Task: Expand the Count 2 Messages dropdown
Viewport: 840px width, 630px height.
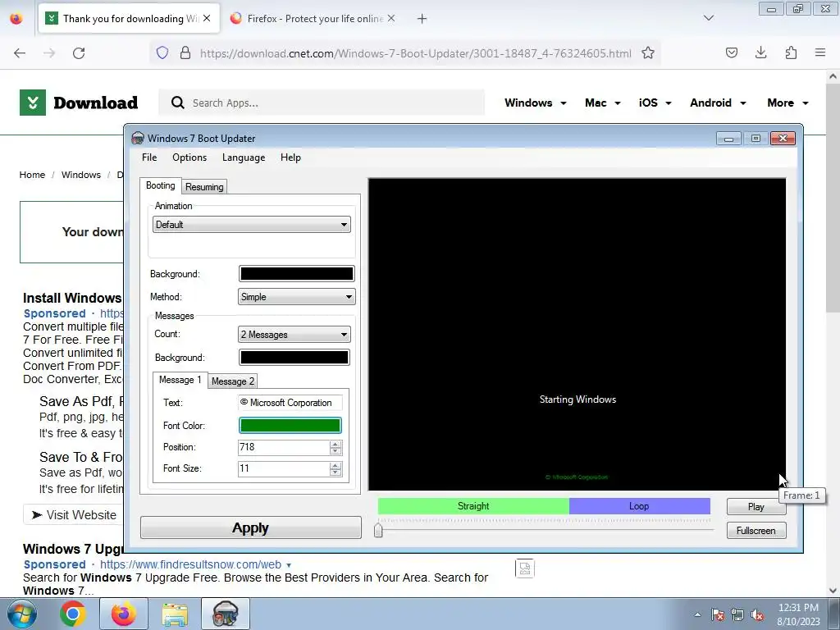Action: (294, 335)
